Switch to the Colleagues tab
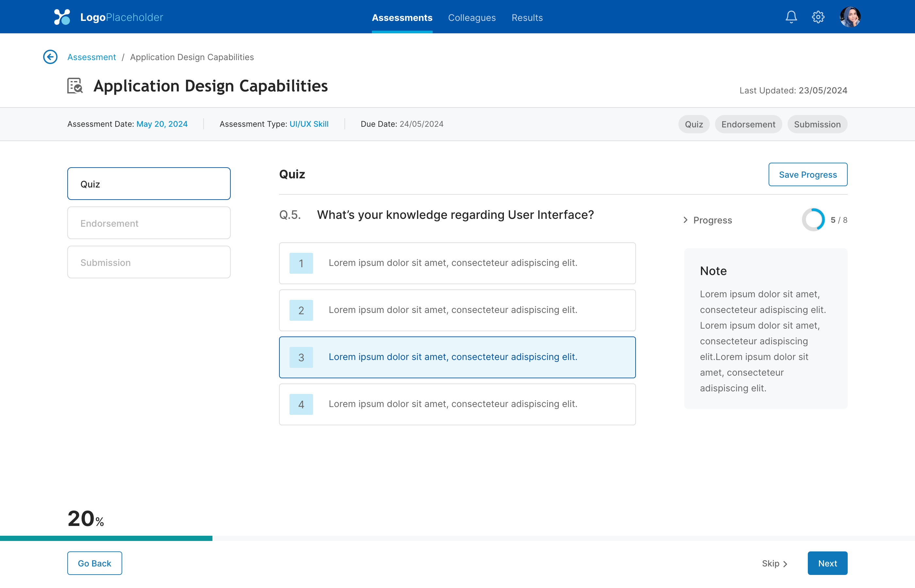Viewport: 915px width, 588px height. tap(472, 18)
